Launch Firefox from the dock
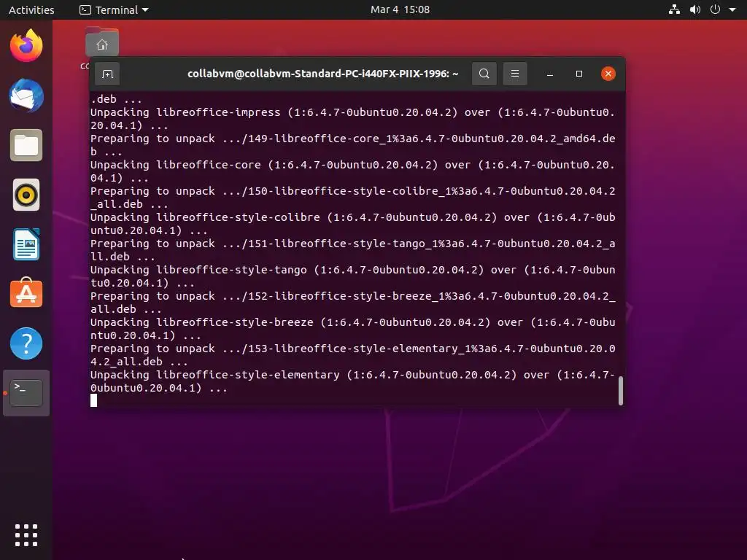Viewport: 747px width, 560px height. point(26,46)
